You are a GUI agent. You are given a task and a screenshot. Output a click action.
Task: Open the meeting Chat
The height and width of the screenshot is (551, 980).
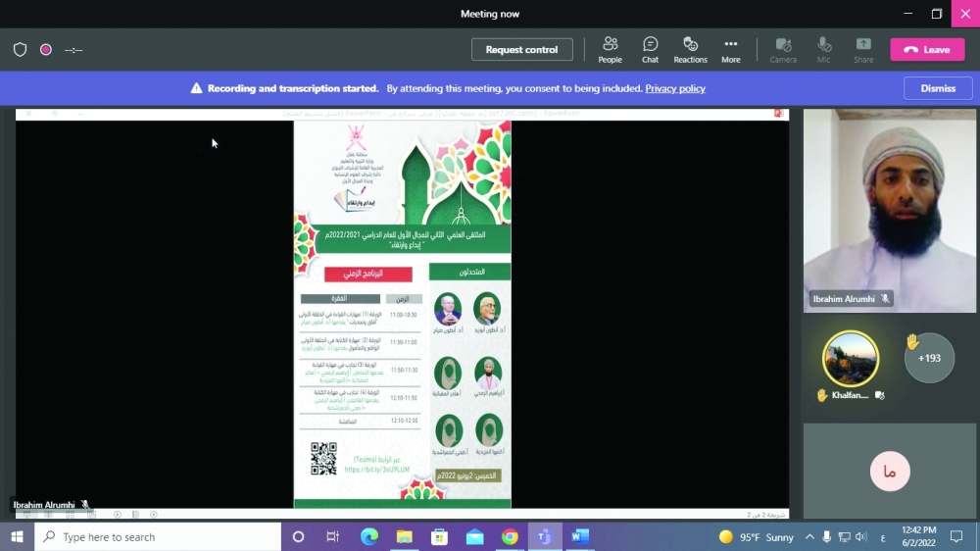pos(650,49)
